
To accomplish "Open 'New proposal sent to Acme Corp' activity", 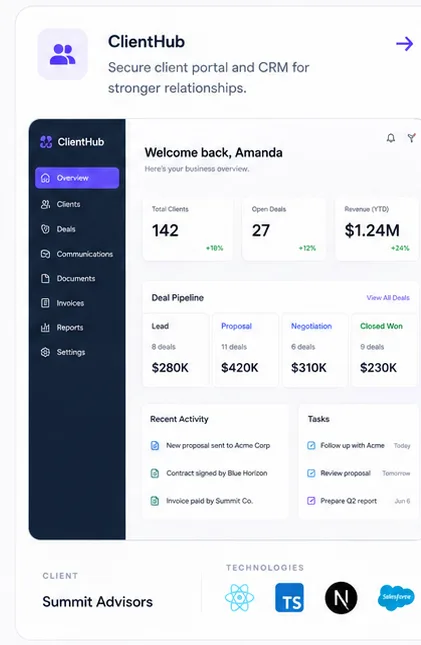I will (218, 445).
